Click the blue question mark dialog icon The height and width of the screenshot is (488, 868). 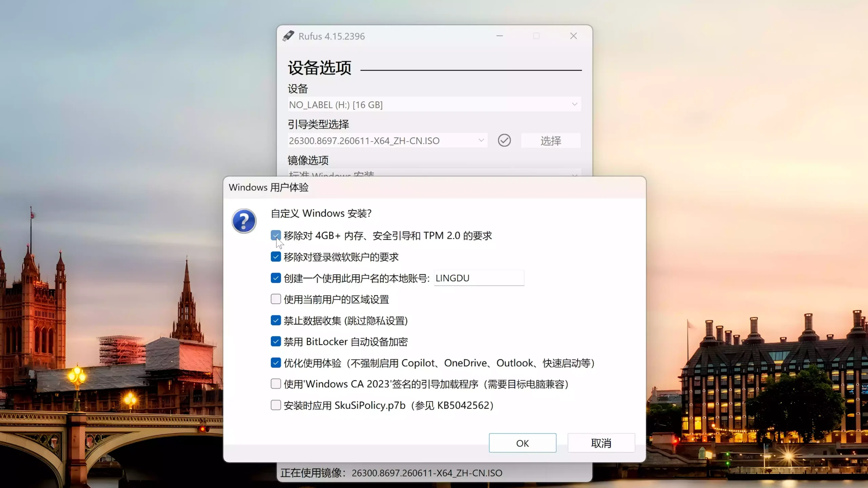pyautogui.click(x=244, y=221)
